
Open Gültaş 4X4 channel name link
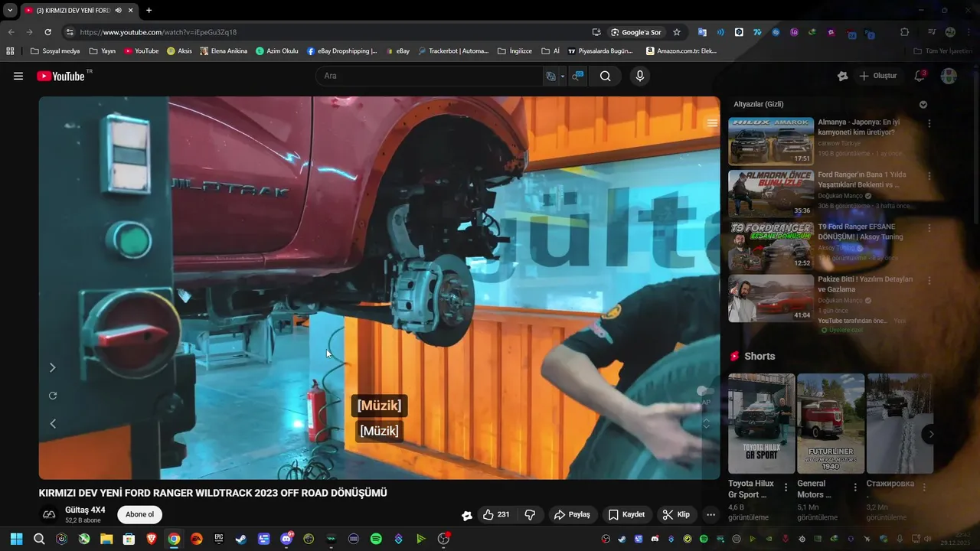point(85,510)
